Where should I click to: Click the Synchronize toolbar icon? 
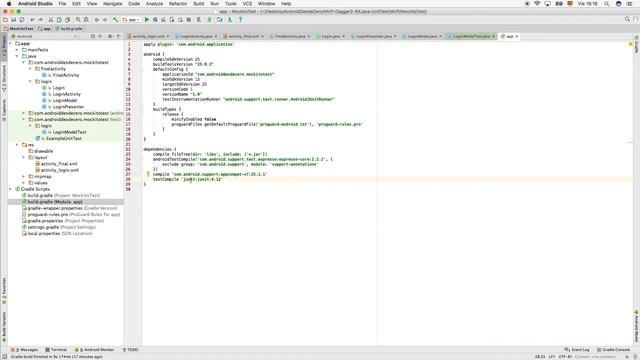coord(22,20)
